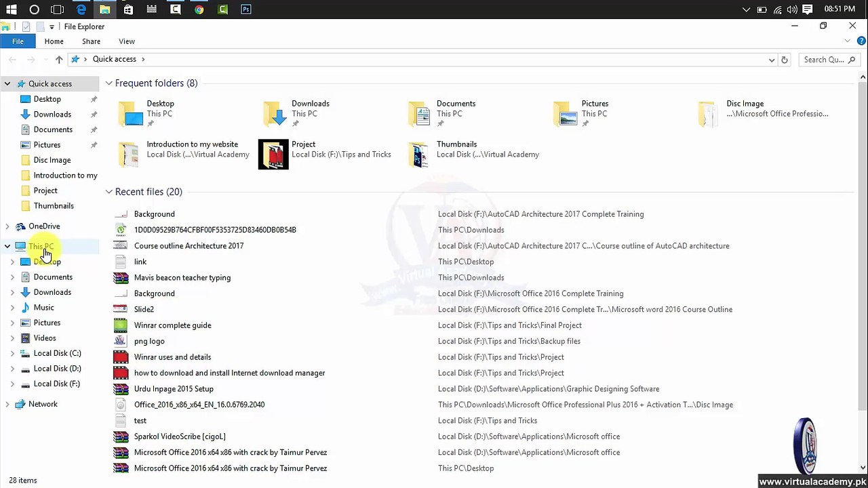Launch Google Chrome from the taskbar
The image size is (868, 488).
click(199, 9)
